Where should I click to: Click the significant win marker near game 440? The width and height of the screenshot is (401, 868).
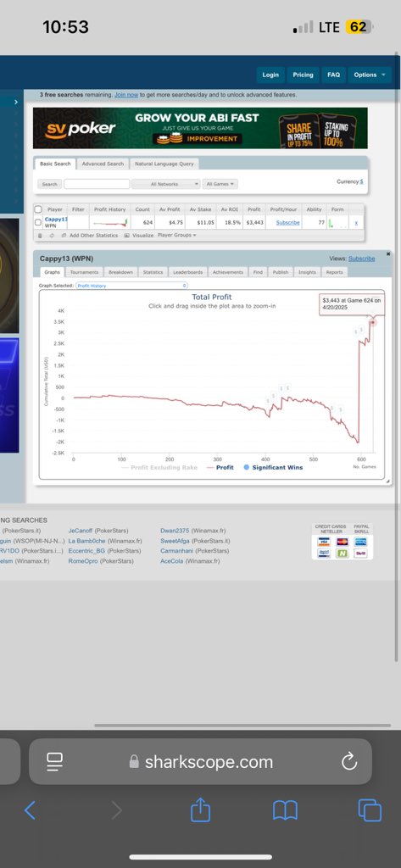click(287, 388)
